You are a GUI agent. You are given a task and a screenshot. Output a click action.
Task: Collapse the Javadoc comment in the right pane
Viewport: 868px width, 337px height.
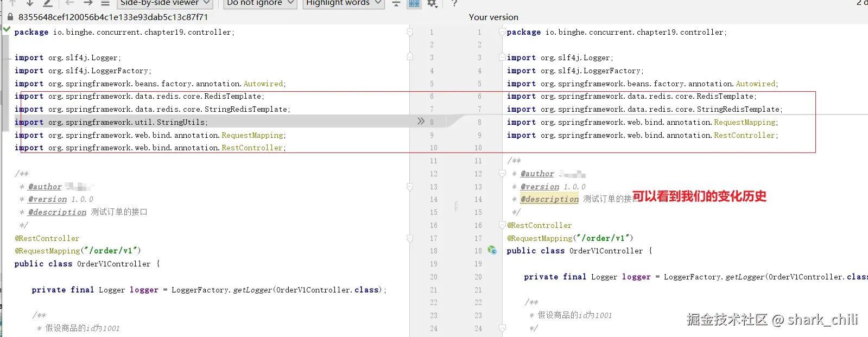(x=502, y=173)
